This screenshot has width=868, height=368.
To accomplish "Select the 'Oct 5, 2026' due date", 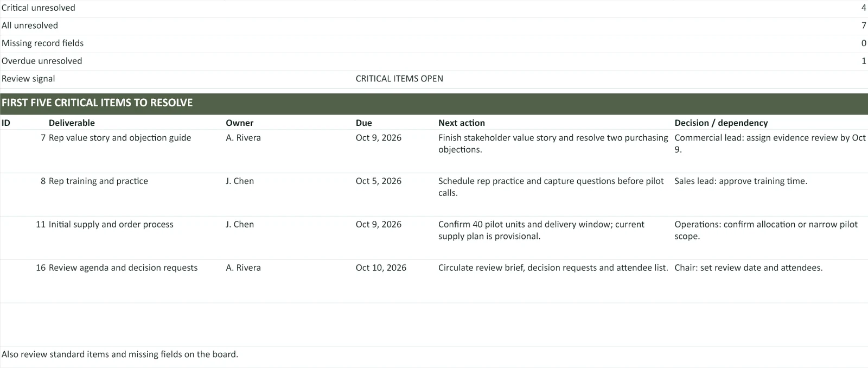I will pyautogui.click(x=379, y=181).
